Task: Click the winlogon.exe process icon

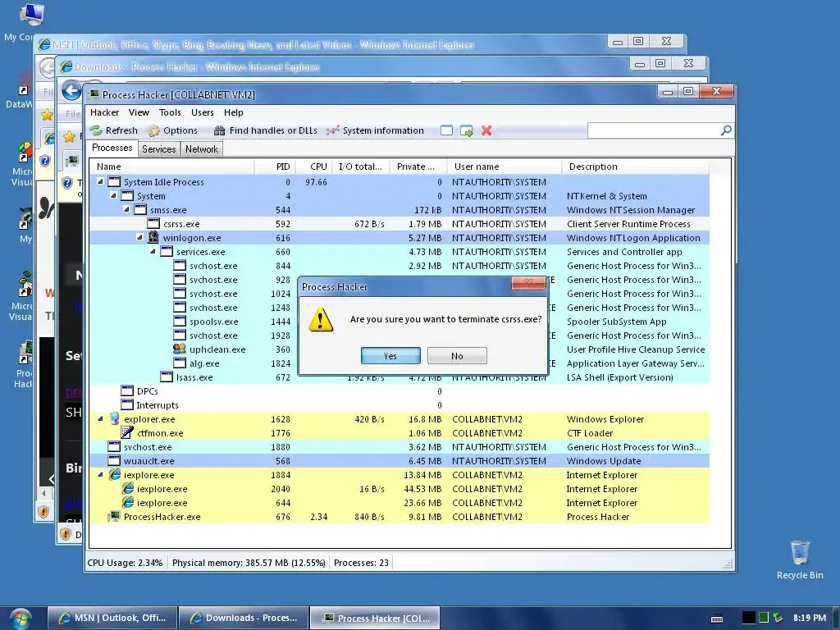Action: tap(153, 237)
